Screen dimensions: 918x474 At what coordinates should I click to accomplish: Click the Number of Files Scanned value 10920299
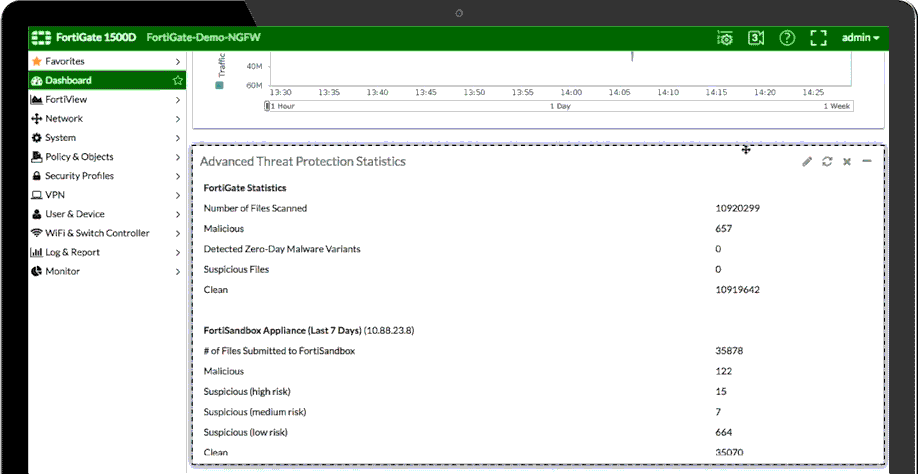(x=738, y=208)
